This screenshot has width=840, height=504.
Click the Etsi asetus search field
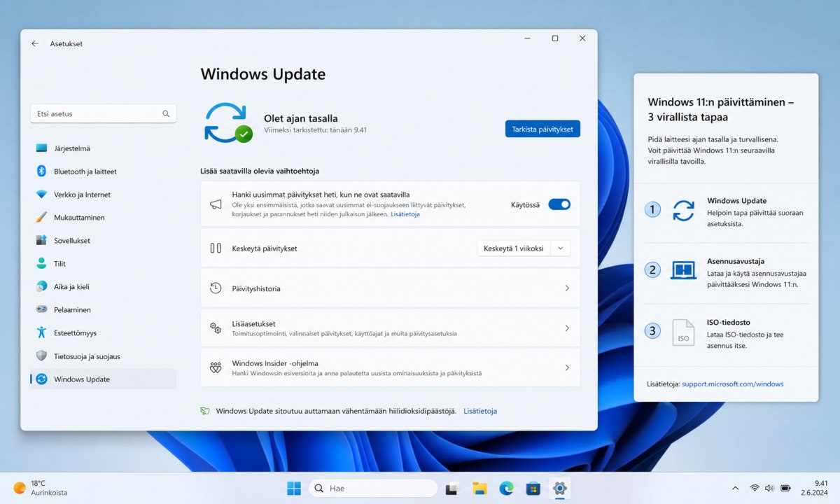tap(103, 113)
